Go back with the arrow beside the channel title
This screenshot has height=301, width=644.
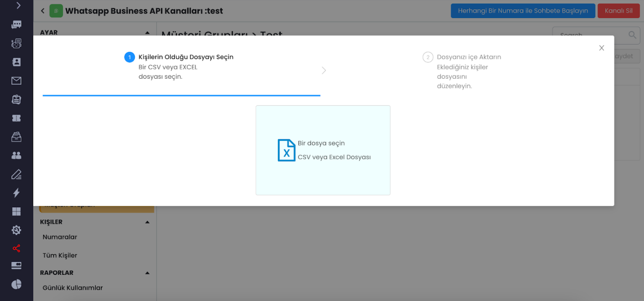[43, 11]
